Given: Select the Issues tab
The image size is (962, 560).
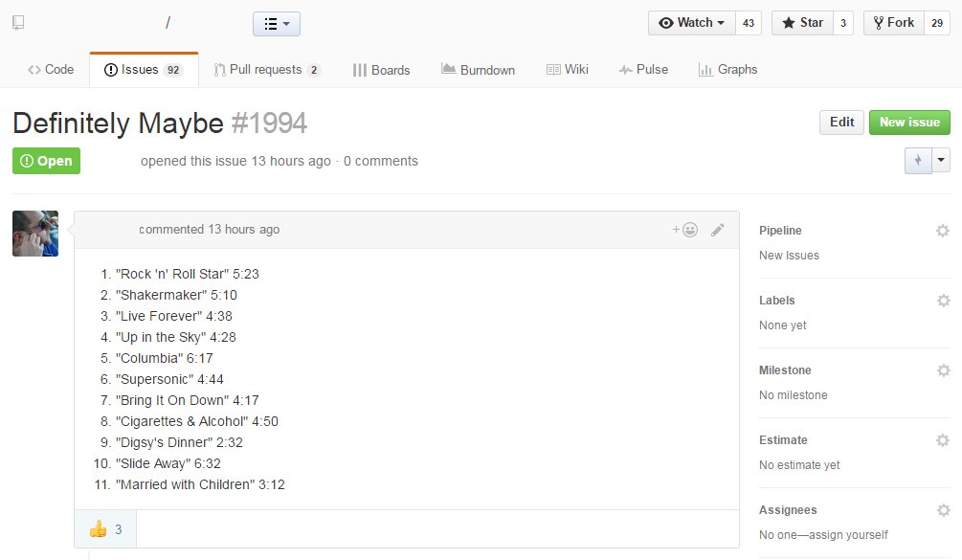Looking at the screenshot, I should [144, 69].
